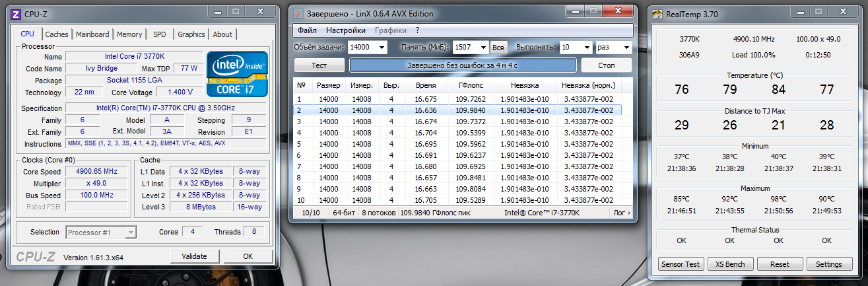Click the Reset button in RealTemp
The width and height of the screenshot is (868, 286).
[780, 264]
